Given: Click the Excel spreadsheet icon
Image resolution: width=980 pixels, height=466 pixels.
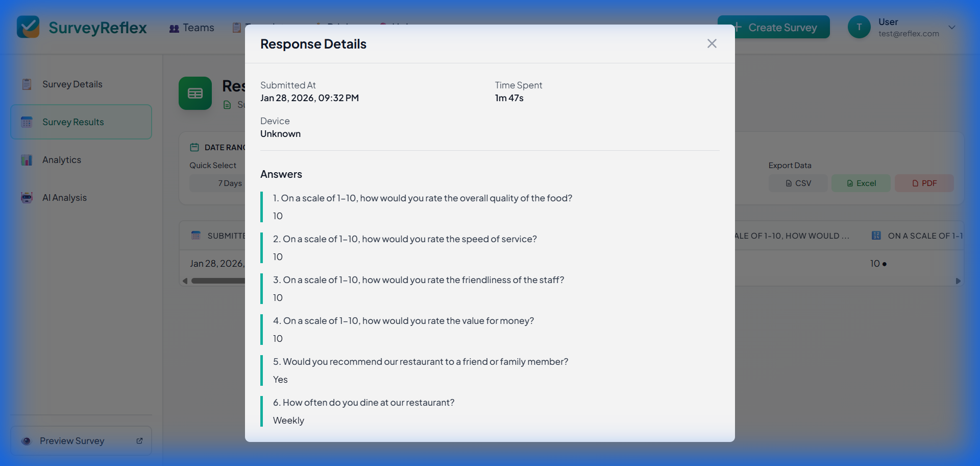Looking at the screenshot, I should pyautogui.click(x=849, y=183).
